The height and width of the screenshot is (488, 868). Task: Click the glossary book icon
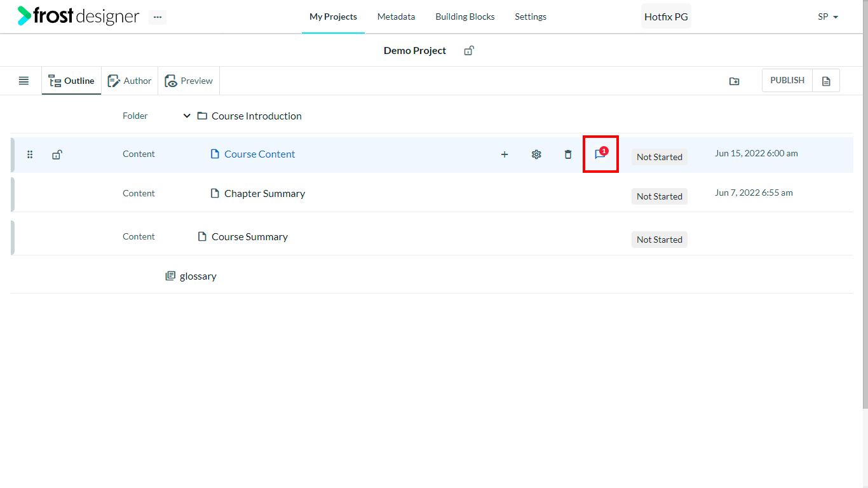pyautogui.click(x=170, y=276)
